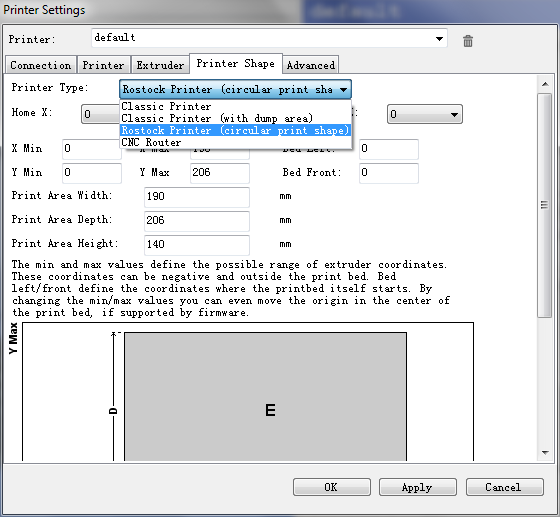The image size is (560, 517).
Task: Click the Print Area Width field
Action: point(197,197)
